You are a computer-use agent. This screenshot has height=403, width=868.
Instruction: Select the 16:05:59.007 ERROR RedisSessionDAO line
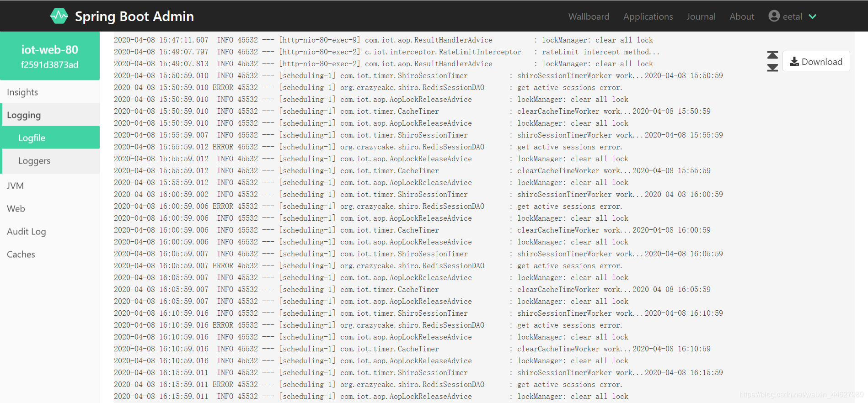[368, 266]
